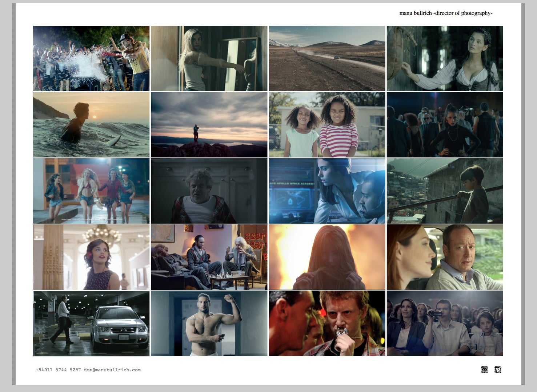Select the silver Volkswagen in garage thumbnail
The height and width of the screenshot is (392, 537).
click(x=91, y=323)
